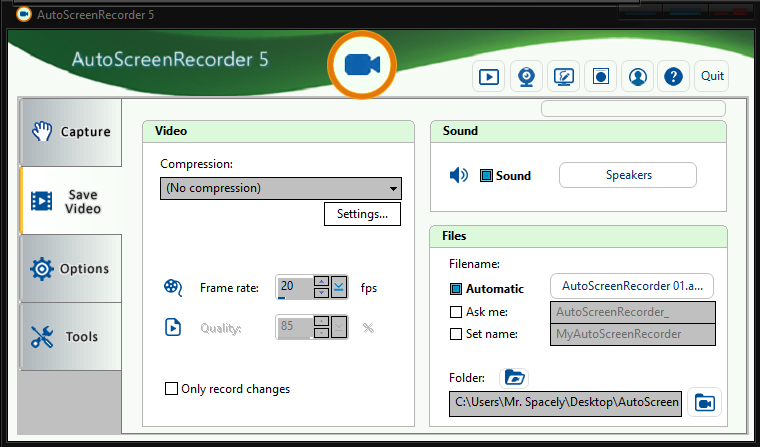The width and height of the screenshot is (760, 447).
Task: Enable the Set name checkbox
Action: 456,334
